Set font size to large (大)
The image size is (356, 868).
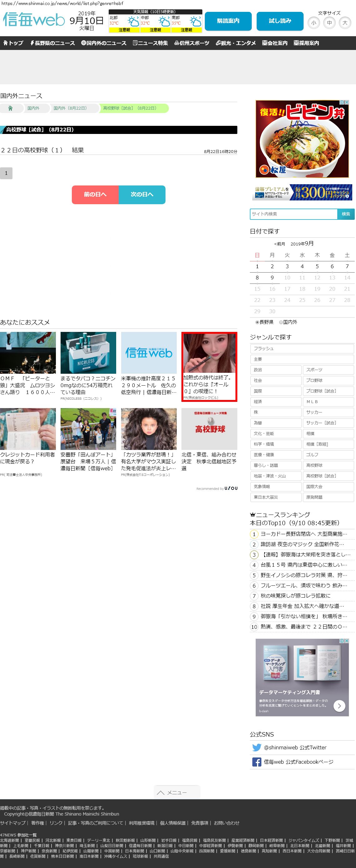(x=345, y=23)
